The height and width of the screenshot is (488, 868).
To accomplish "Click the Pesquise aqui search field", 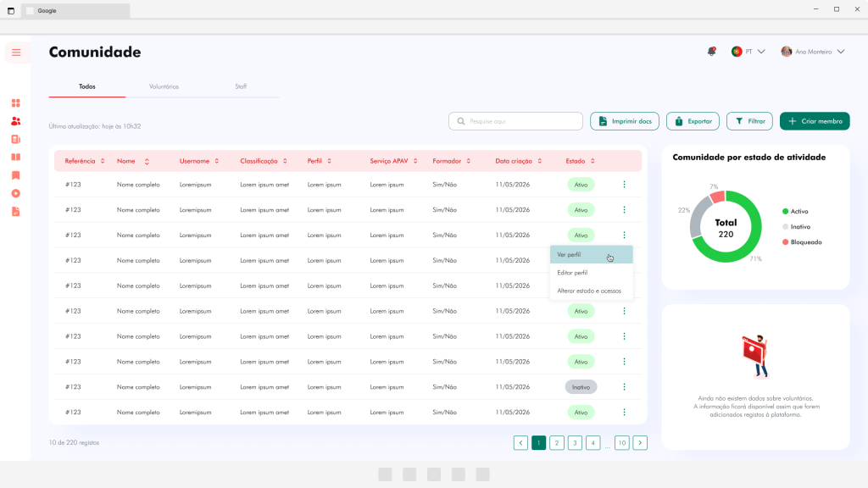I will tap(515, 121).
